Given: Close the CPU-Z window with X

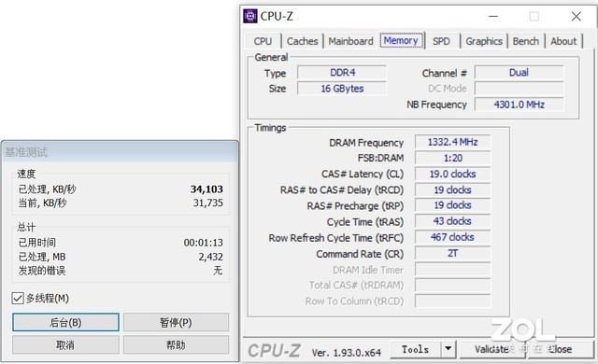Looking at the screenshot, I should (577, 17).
